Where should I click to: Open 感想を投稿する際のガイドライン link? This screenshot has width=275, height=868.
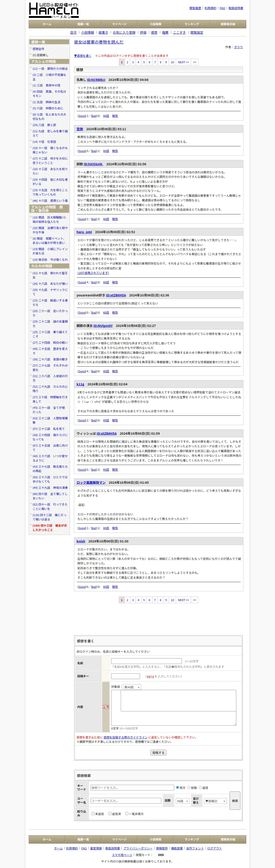[125, 737]
